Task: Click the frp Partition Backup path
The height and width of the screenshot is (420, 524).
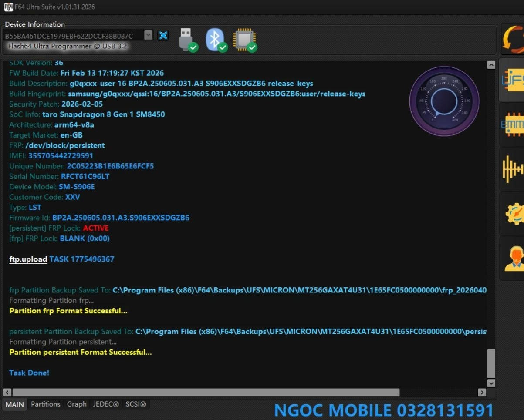Action: [x=300, y=290]
